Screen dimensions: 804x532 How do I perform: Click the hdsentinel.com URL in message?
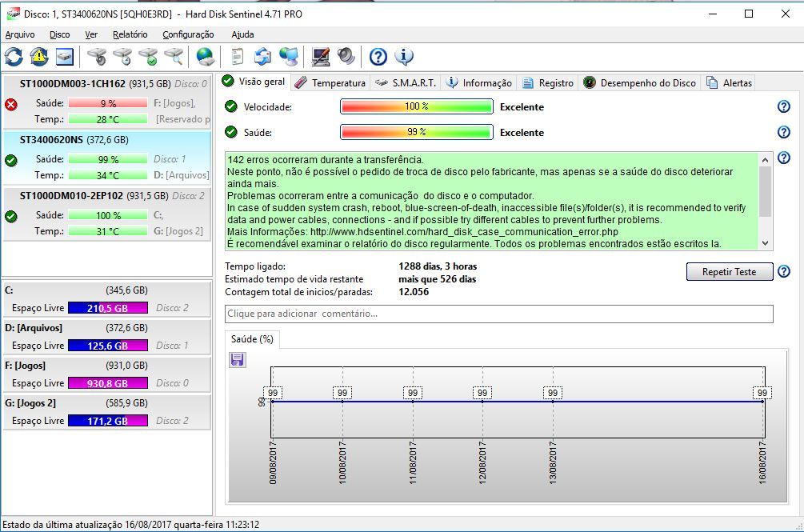tap(464, 232)
